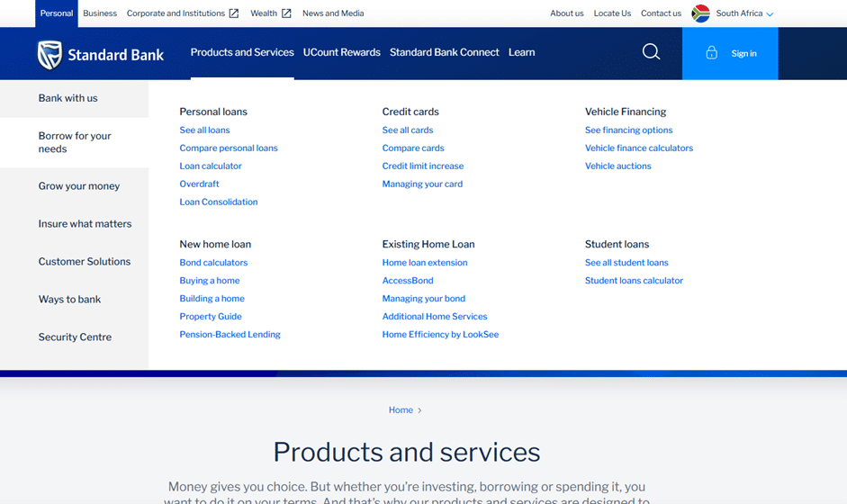Image resolution: width=847 pixels, height=504 pixels.
Task: Switch to the Business tab
Action: click(100, 13)
